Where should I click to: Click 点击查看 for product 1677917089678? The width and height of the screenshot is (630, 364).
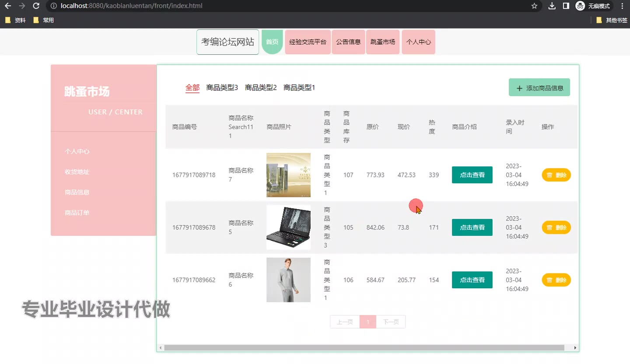pos(472,227)
